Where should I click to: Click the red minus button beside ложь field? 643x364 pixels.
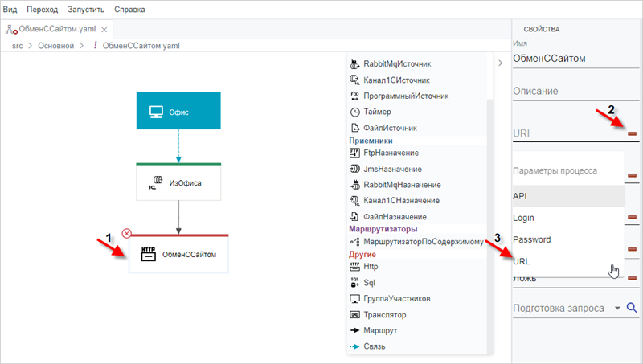click(x=632, y=278)
